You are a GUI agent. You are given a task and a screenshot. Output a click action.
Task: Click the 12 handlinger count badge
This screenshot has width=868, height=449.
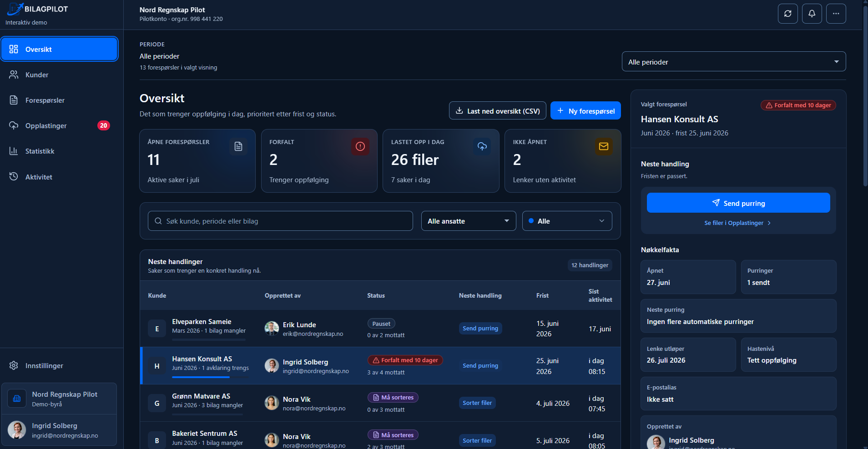coord(590,265)
